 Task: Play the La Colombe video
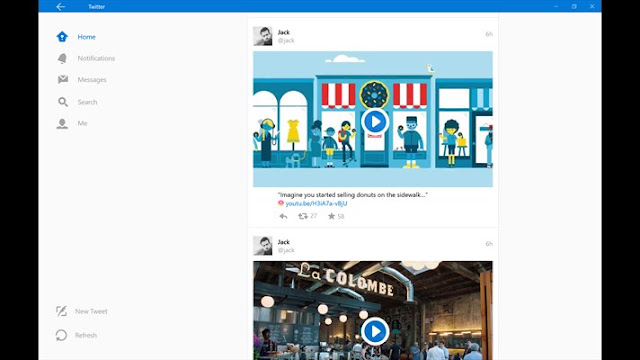[375, 331]
